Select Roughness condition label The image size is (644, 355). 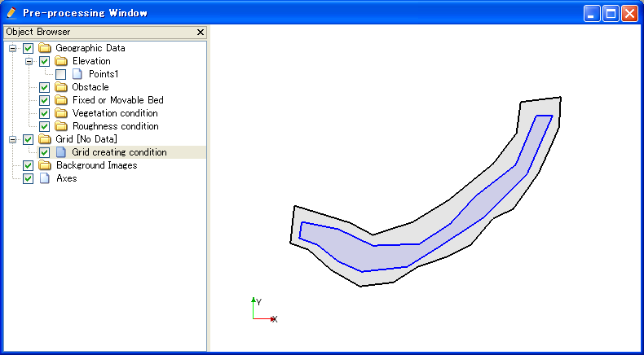coord(116,126)
